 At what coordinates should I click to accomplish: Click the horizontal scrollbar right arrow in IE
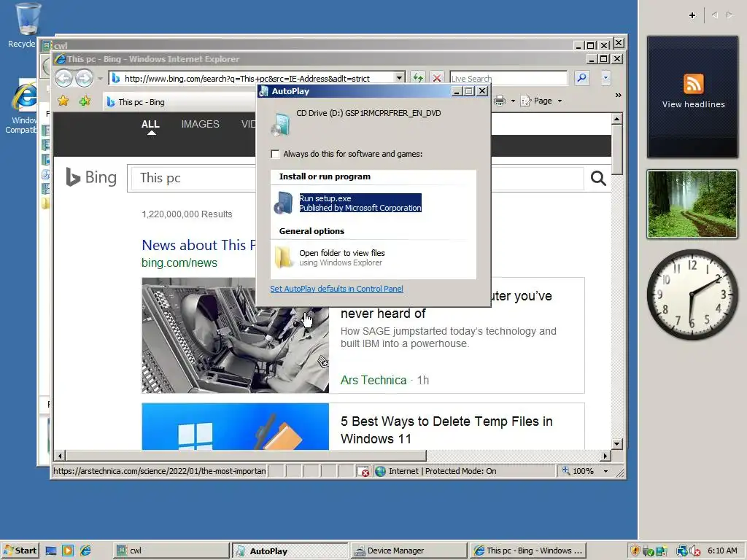(605, 456)
